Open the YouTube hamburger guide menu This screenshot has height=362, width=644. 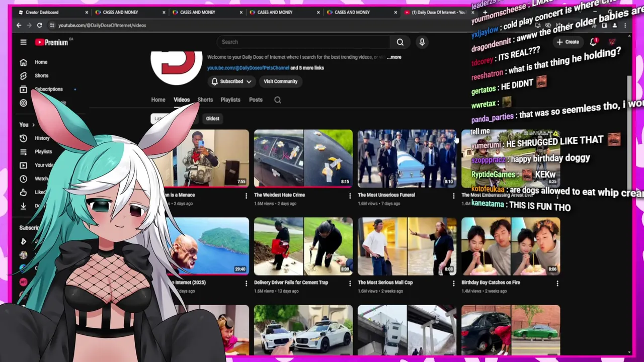23,42
